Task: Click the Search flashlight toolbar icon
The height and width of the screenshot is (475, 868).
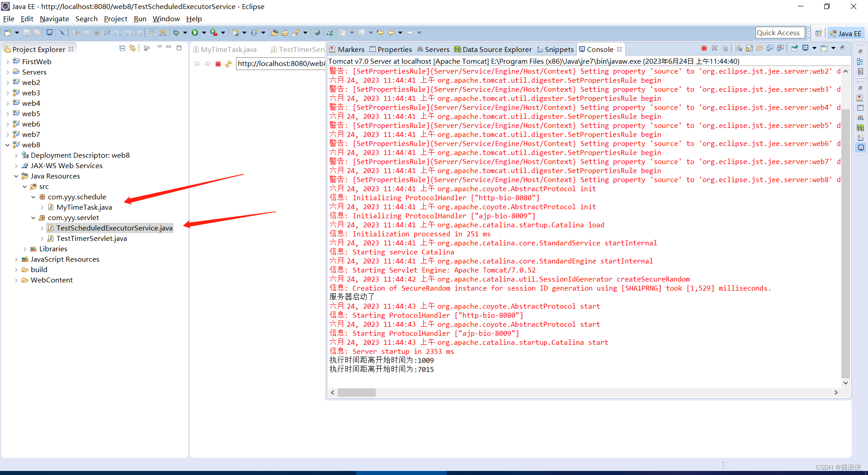Action: tap(297, 33)
